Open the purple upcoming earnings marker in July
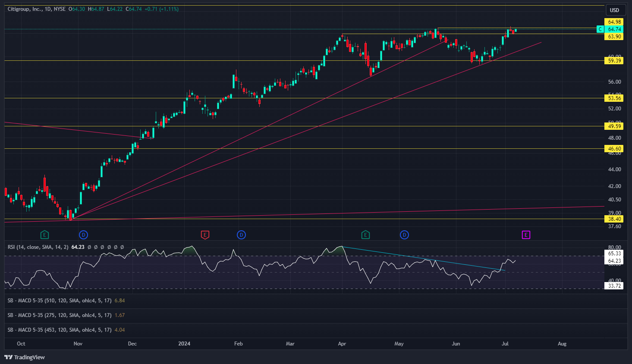The width and height of the screenshot is (632, 364). (526, 235)
